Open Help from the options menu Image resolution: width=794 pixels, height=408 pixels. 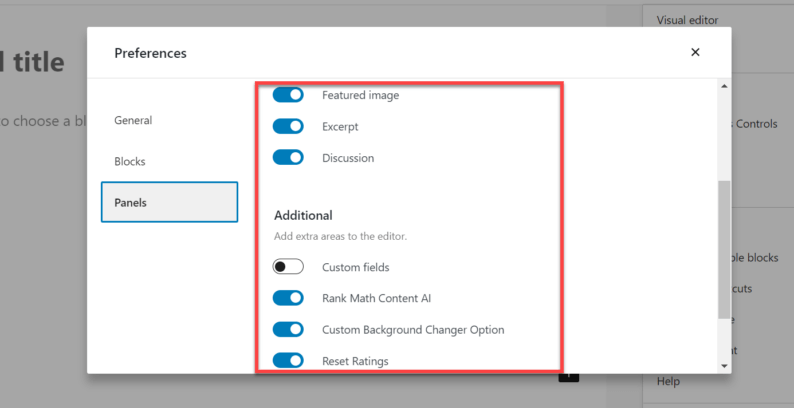[x=667, y=381]
